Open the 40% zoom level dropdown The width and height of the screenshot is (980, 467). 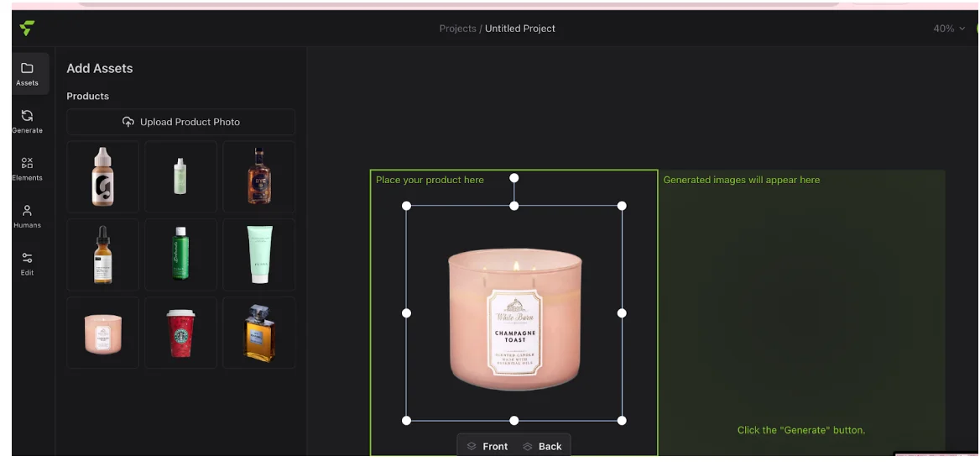tap(949, 29)
